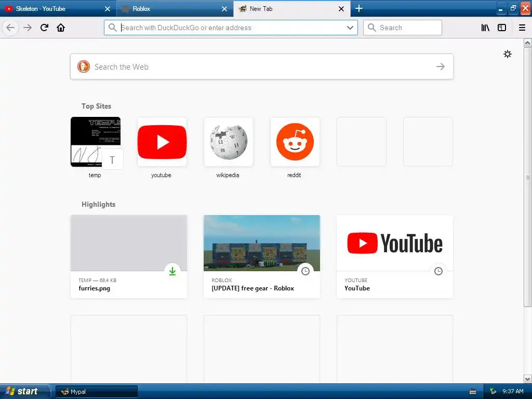Open new tab page preferences gear
This screenshot has height=399, width=532.
click(x=507, y=54)
